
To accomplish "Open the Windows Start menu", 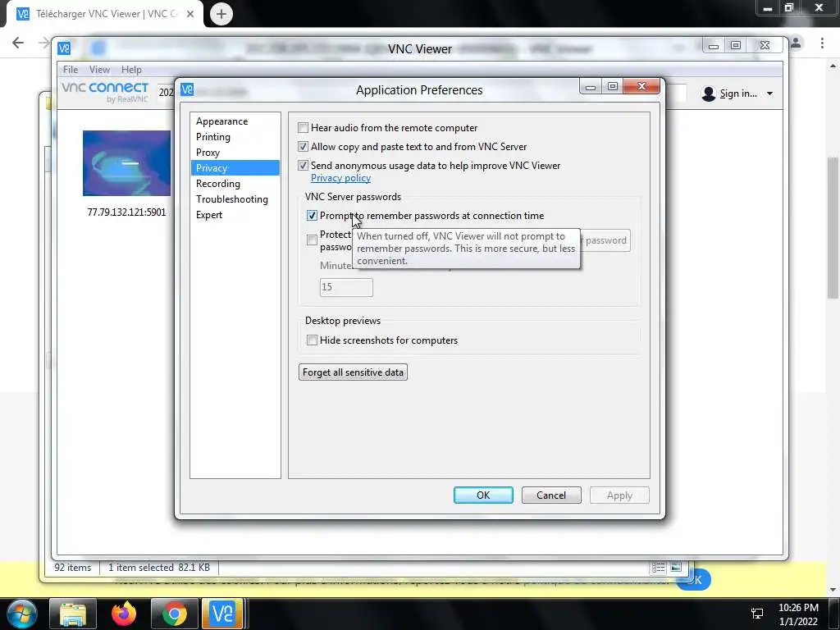I will pos(21,614).
